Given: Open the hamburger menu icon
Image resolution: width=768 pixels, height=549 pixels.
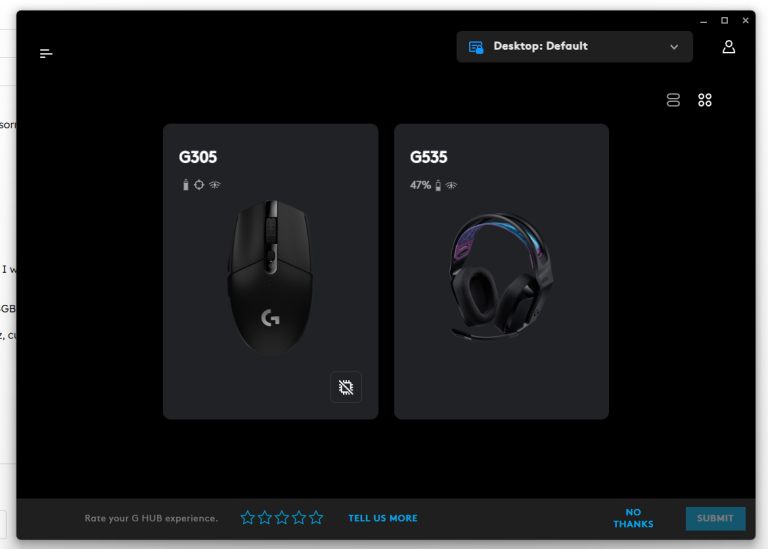Looking at the screenshot, I should 46,53.
